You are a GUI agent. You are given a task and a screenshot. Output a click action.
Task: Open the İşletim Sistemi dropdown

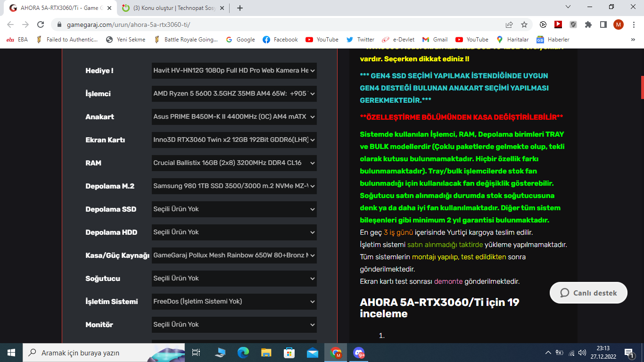(234, 302)
